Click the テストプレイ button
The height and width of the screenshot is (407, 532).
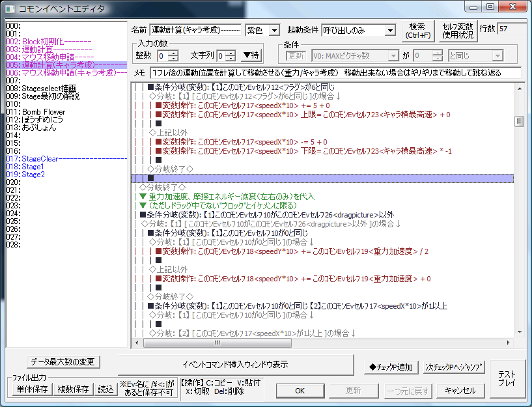coord(507,378)
